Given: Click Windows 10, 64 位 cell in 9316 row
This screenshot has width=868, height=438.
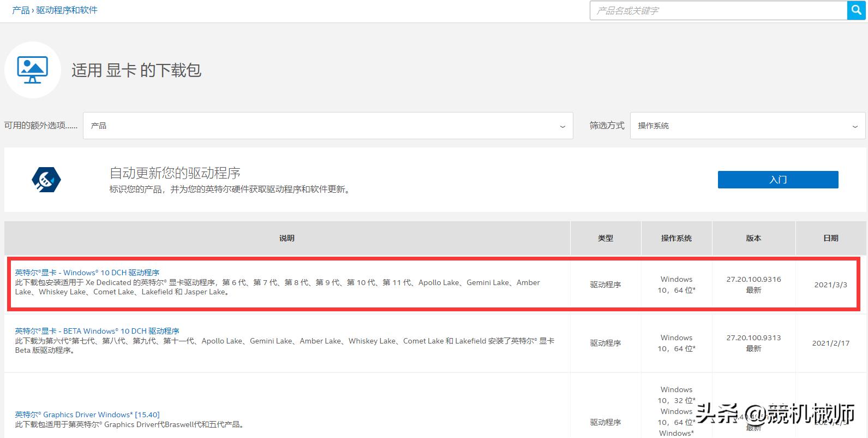Looking at the screenshot, I should (677, 285).
